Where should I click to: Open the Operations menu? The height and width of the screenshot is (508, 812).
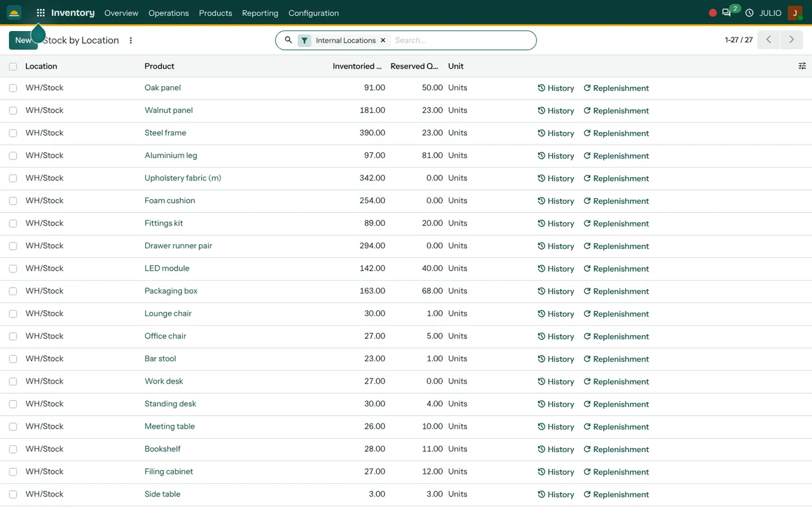tap(169, 13)
